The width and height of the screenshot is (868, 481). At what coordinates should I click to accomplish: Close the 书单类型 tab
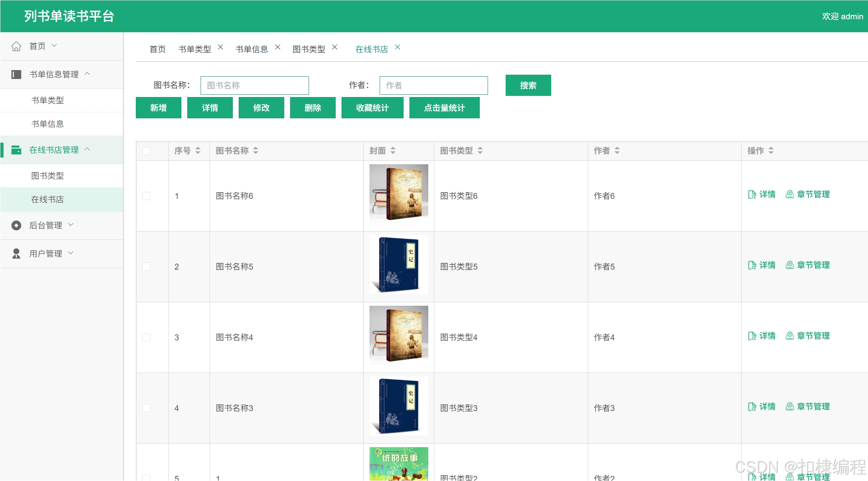(x=220, y=47)
